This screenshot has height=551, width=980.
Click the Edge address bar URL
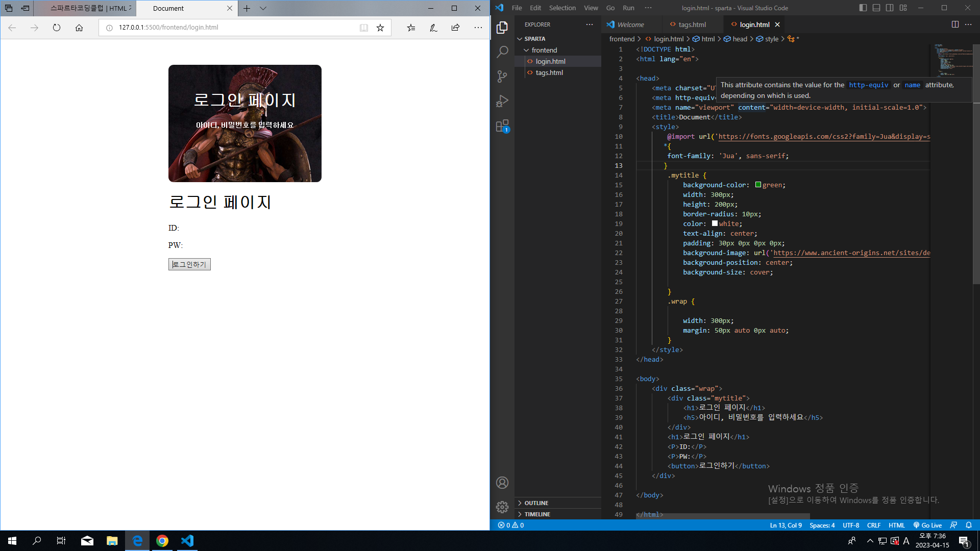tap(168, 28)
